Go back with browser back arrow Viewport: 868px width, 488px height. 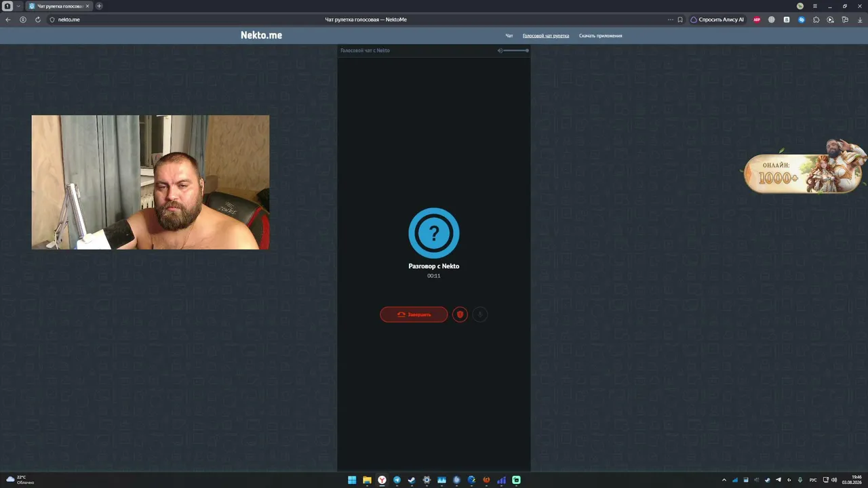tap(8, 20)
